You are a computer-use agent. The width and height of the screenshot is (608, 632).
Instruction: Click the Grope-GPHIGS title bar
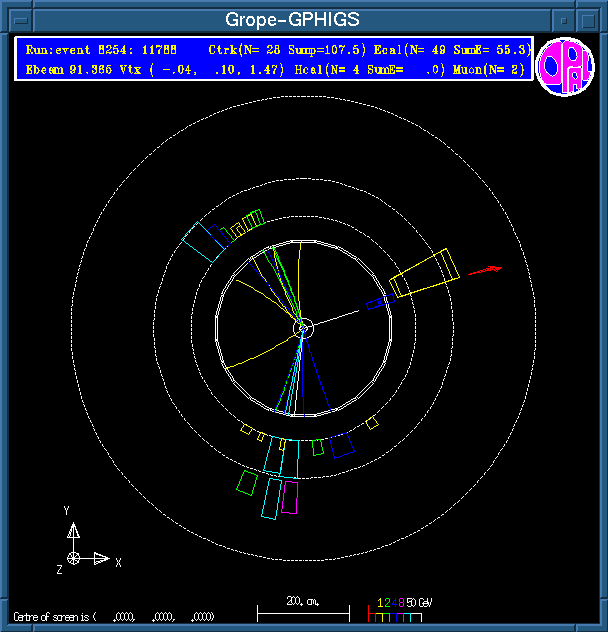pyautogui.click(x=292, y=19)
